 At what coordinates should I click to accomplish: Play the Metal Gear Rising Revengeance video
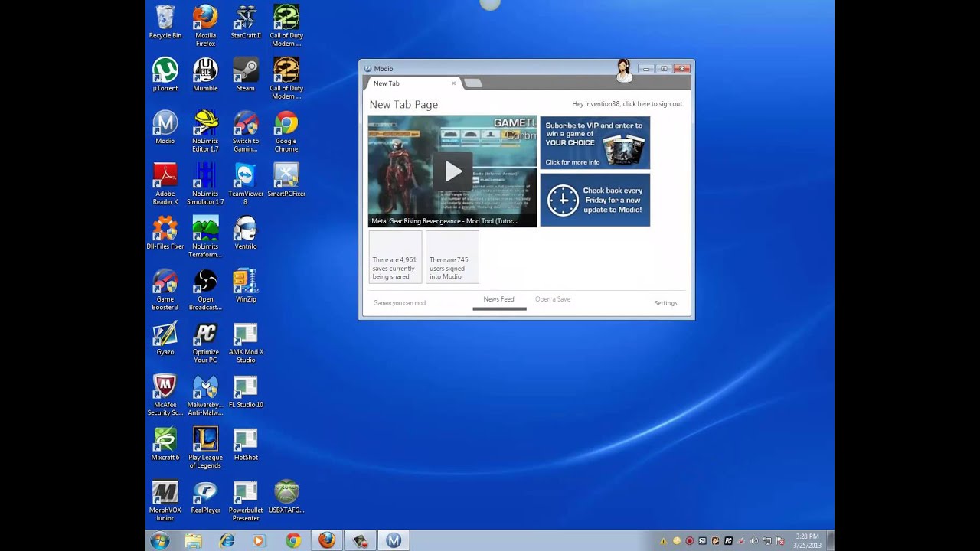point(452,171)
